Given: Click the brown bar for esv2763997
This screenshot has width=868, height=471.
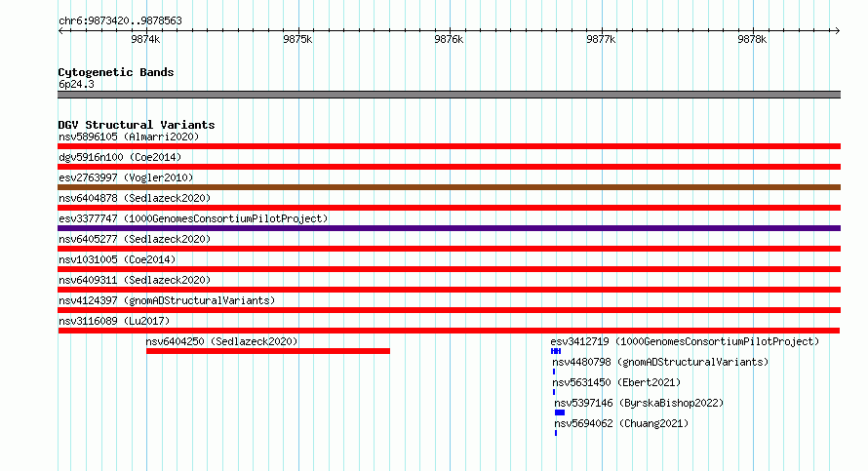Looking at the screenshot, I should (449, 187).
